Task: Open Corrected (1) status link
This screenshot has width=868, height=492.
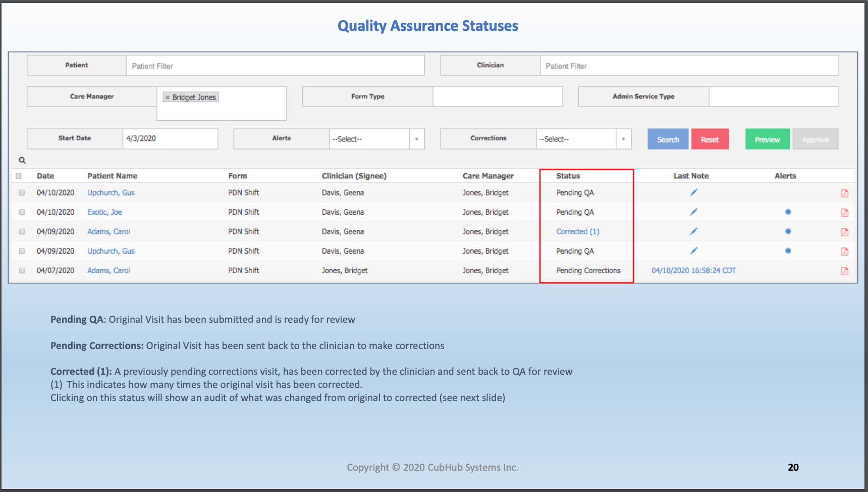Action: pyautogui.click(x=578, y=231)
